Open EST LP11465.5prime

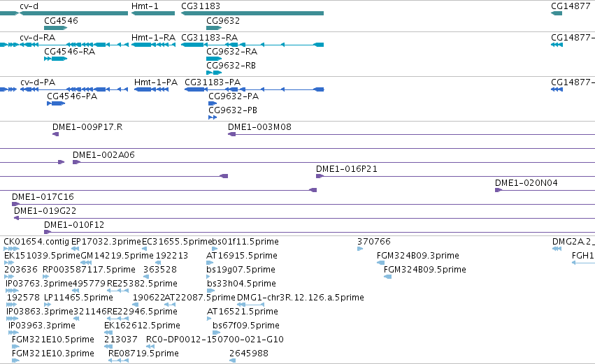[x=48, y=305]
